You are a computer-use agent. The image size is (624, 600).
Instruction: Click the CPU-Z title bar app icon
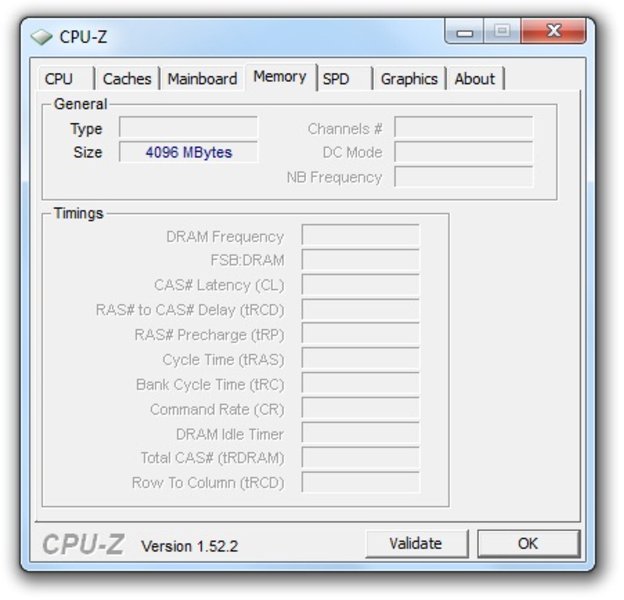[41, 37]
